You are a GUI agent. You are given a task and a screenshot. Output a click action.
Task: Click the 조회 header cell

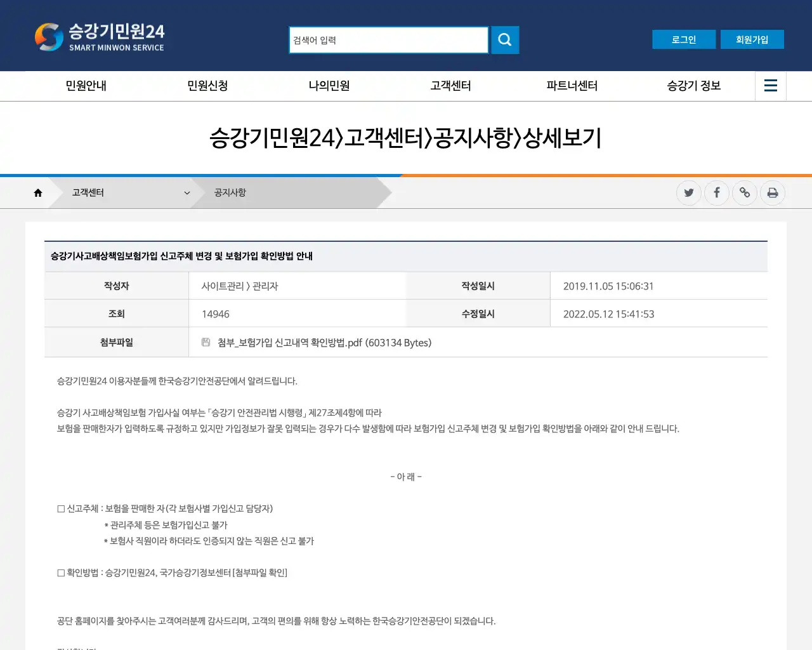coord(117,314)
